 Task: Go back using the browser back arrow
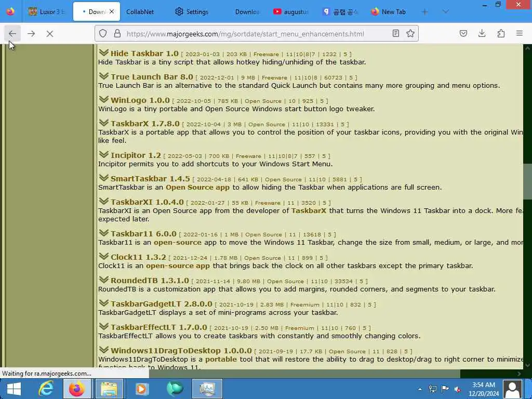click(12, 34)
